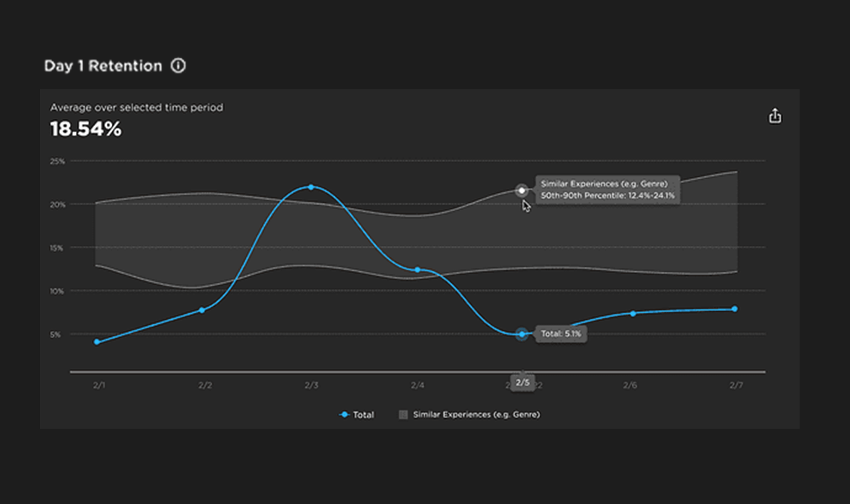Click the 2/3 x-axis date label
This screenshot has width=850, height=504.
(x=311, y=386)
